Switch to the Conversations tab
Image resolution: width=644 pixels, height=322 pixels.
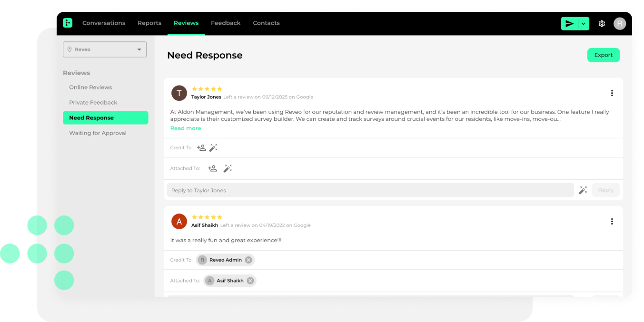(x=104, y=23)
